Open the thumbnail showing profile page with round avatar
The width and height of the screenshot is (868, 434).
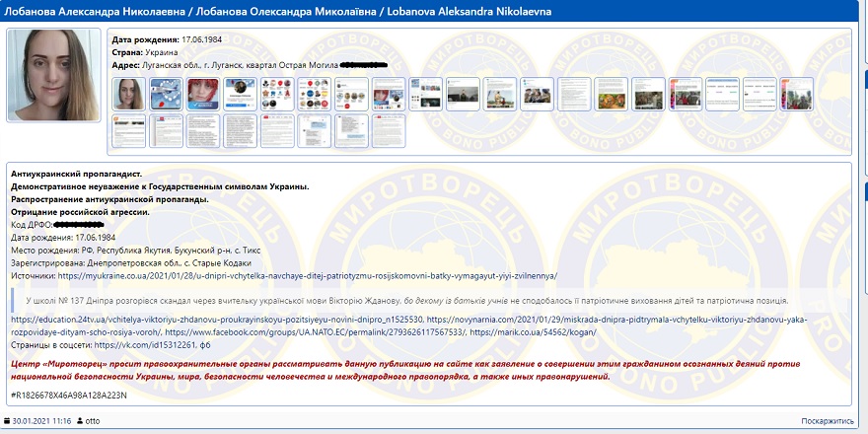(x=241, y=94)
